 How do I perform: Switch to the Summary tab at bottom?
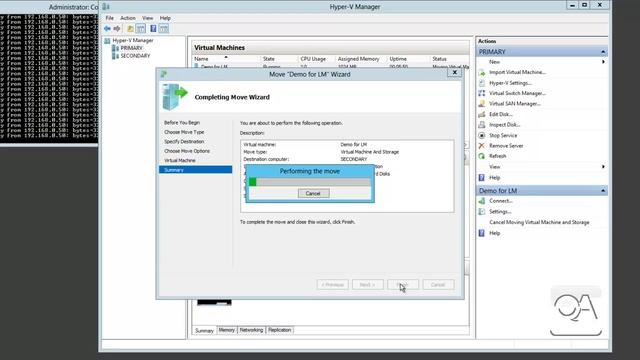[x=204, y=330]
